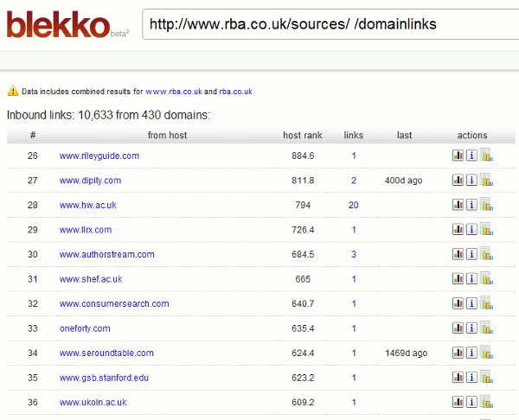
Task: Click info icon for oneforty.com row
Action: tap(471, 328)
